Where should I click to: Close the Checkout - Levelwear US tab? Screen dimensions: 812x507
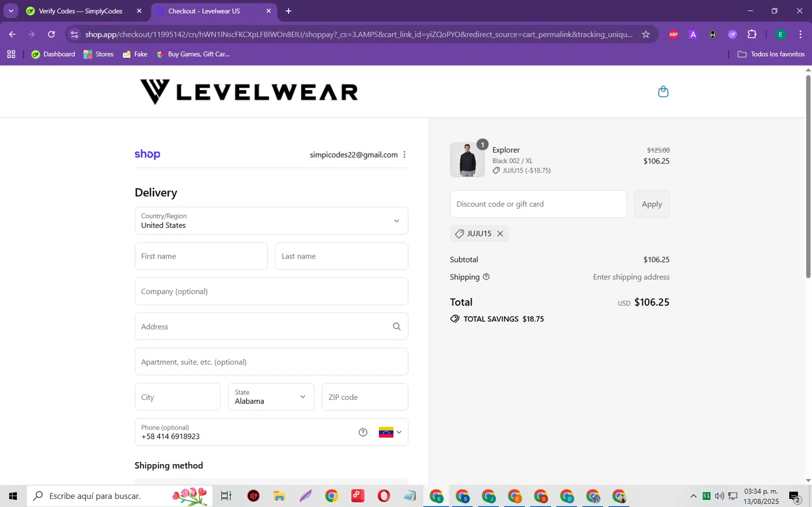pyautogui.click(x=269, y=11)
